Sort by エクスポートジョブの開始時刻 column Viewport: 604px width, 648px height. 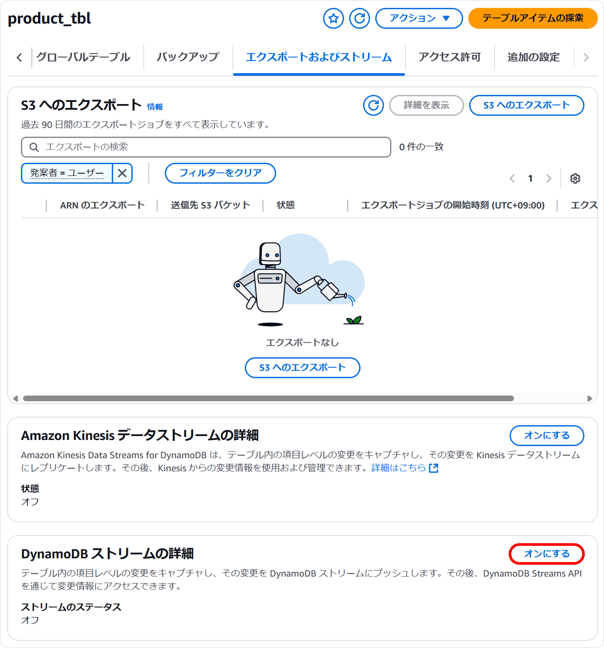pyautogui.click(x=453, y=205)
